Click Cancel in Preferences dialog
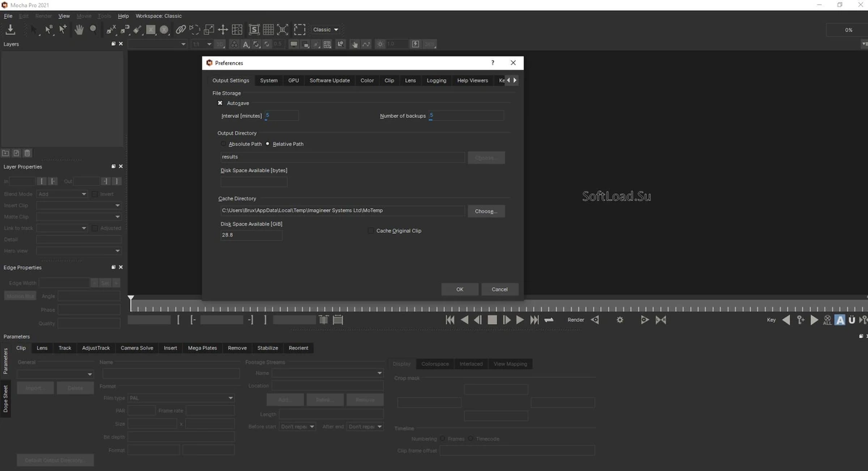Image resolution: width=868 pixels, height=471 pixels. (500, 289)
